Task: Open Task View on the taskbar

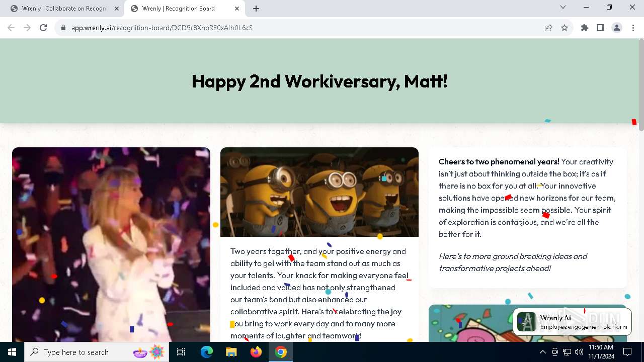Action: point(181,352)
